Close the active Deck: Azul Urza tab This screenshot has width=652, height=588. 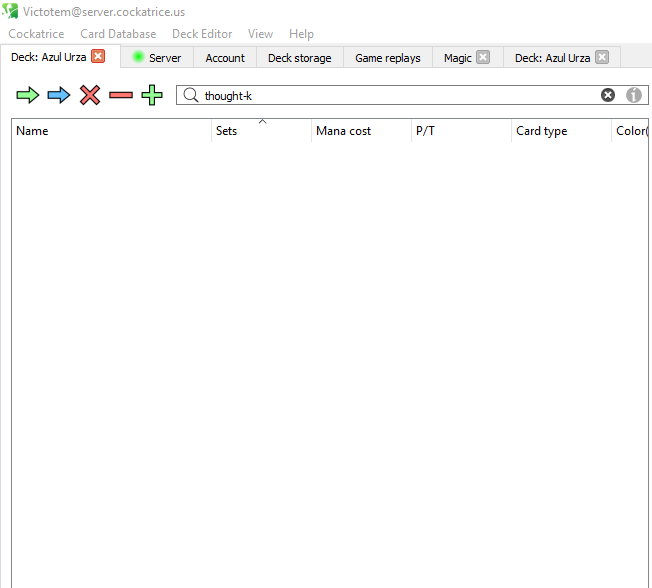point(98,56)
